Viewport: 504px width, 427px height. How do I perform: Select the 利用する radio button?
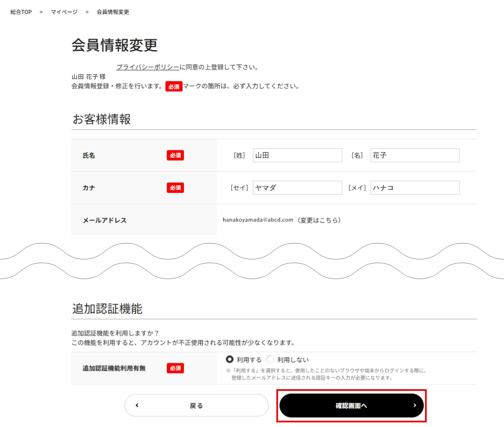click(230, 359)
